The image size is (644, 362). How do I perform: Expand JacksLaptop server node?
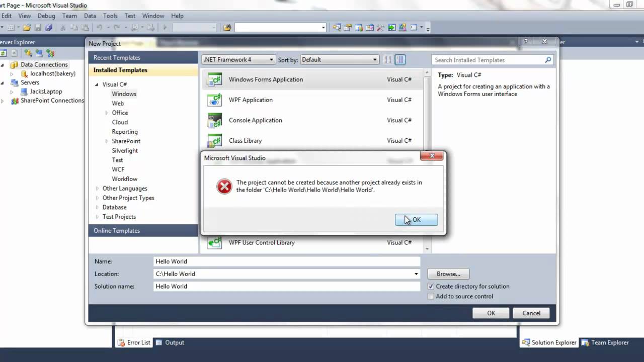pyautogui.click(x=12, y=92)
